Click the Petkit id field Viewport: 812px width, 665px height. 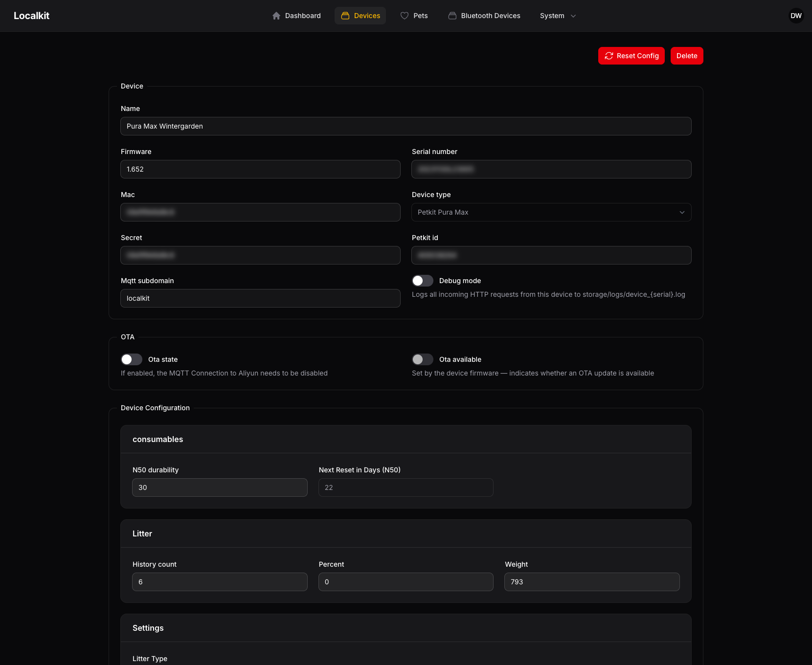(551, 255)
